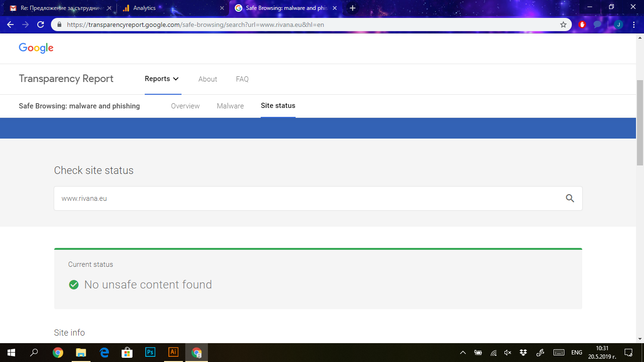This screenshot has width=644, height=362.
Task: Open Illustrator from the taskbar
Action: tap(173, 352)
